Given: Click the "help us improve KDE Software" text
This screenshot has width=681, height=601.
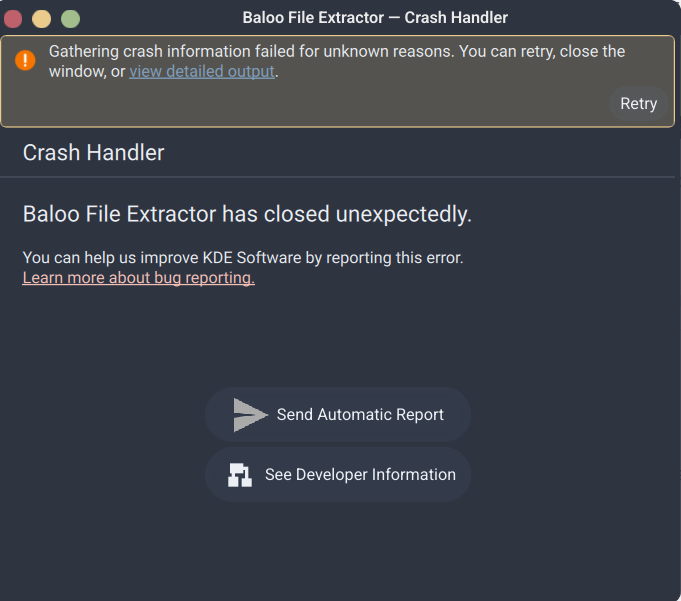Looking at the screenshot, I should [243, 257].
